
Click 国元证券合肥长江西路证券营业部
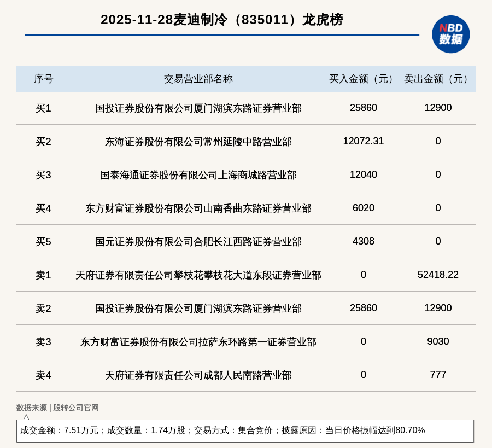coord(198,242)
